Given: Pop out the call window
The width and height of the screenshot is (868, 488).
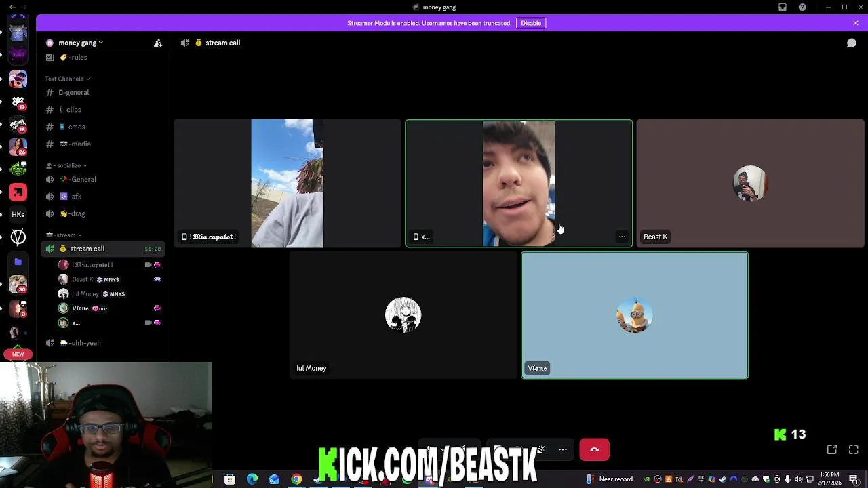Looking at the screenshot, I should [x=832, y=449].
